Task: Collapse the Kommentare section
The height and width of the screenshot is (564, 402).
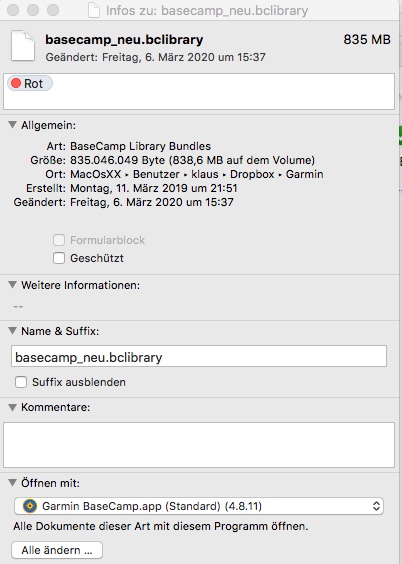Action: coord(13,407)
